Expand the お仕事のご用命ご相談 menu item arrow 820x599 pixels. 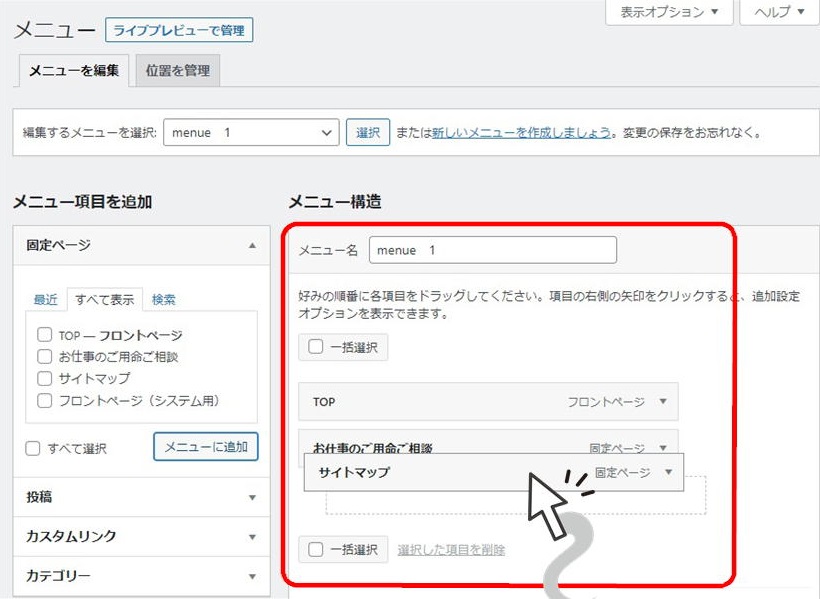(x=662, y=448)
